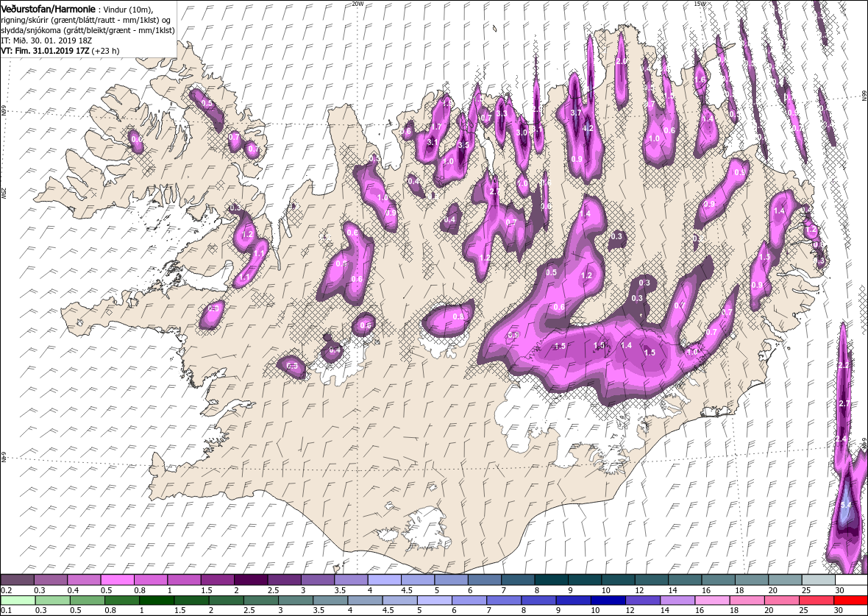Click the '0.3' label under the lower legend
This screenshot has height=616, width=868.
pyautogui.click(x=41, y=611)
